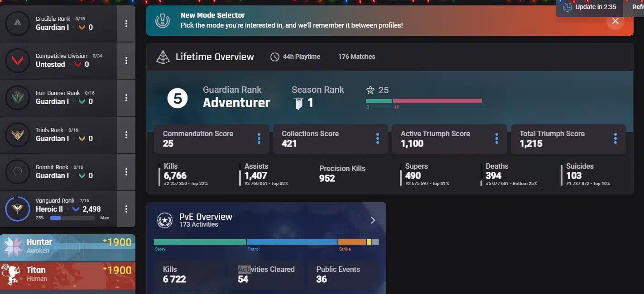Click the 44h Playtime label

pyautogui.click(x=302, y=57)
